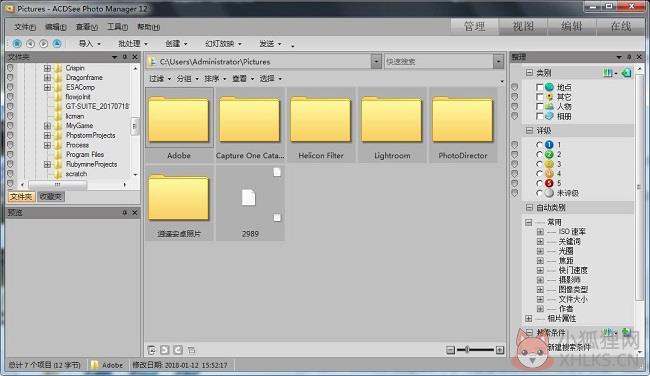Open the 批处理 batch dropdown
The height and width of the screenshot is (376, 650).
(133, 44)
